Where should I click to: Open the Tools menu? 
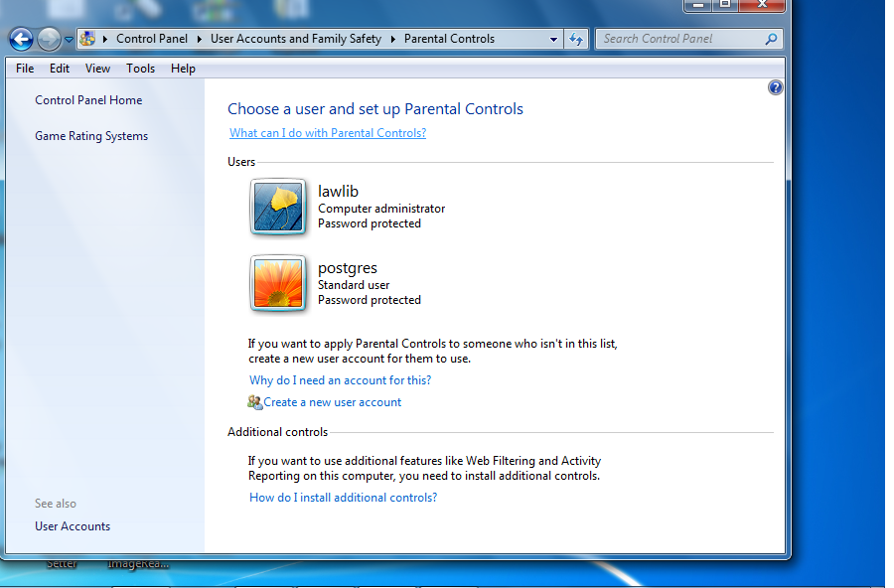click(x=140, y=69)
